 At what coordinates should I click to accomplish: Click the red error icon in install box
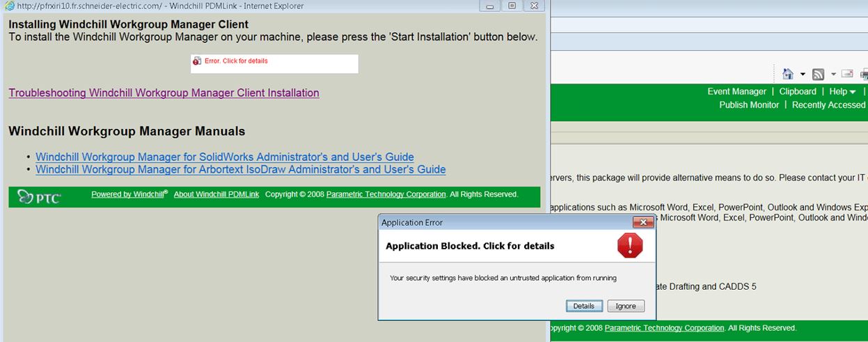click(x=197, y=61)
